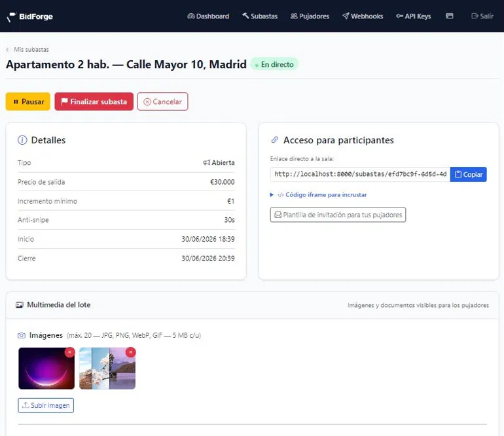Pause the auction with Pausar
The height and width of the screenshot is (436, 504).
tap(28, 101)
